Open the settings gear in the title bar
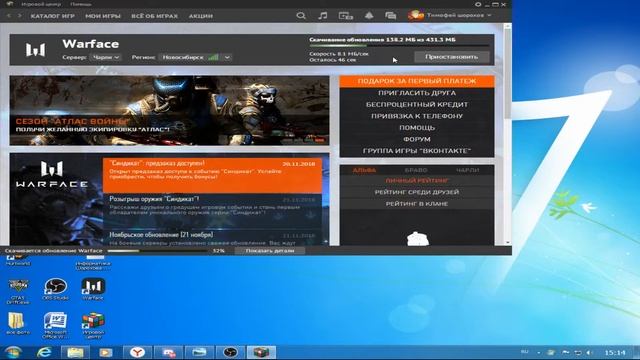This screenshot has height=360, width=640. click(478, 4)
